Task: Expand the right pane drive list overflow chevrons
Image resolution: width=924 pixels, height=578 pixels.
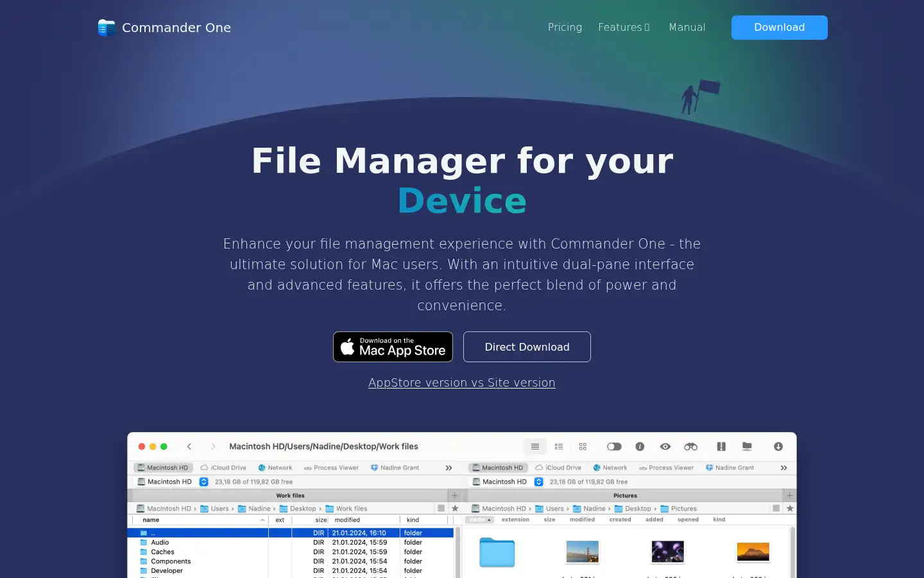Action: (783, 468)
